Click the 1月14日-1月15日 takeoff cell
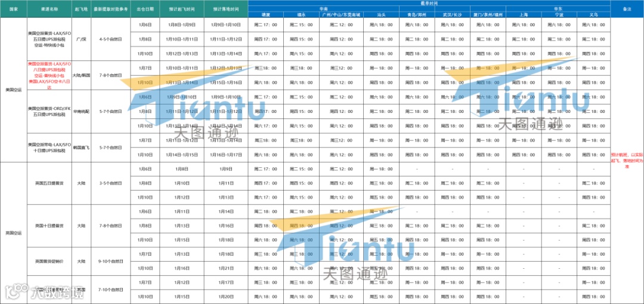Image resolution: width=644 pixels, height=304 pixels. [181, 155]
